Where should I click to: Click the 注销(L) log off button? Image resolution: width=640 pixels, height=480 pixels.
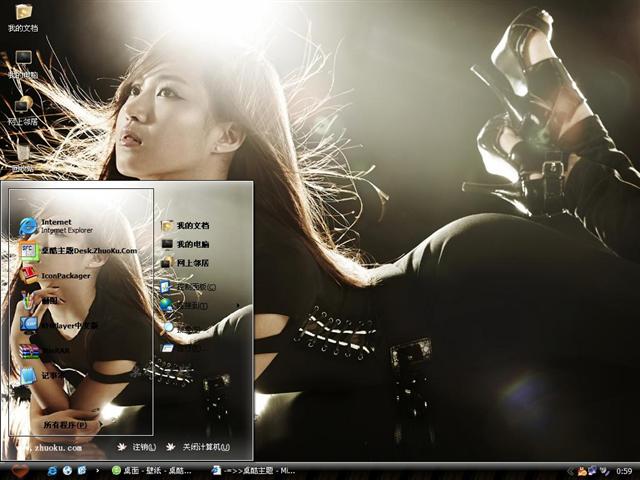(x=136, y=447)
